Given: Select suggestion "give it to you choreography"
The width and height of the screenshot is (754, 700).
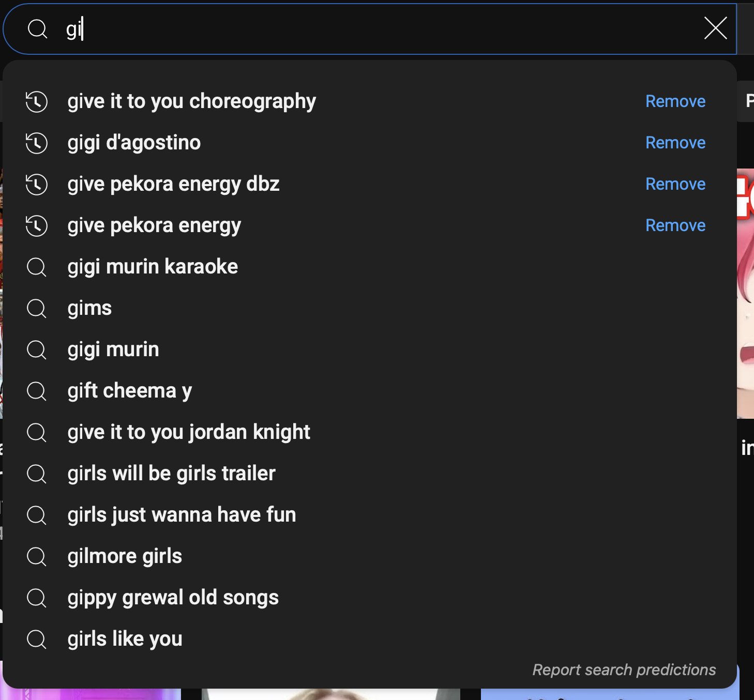Looking at the screenshot, I should pyautogui.click(x=370, y=101).
